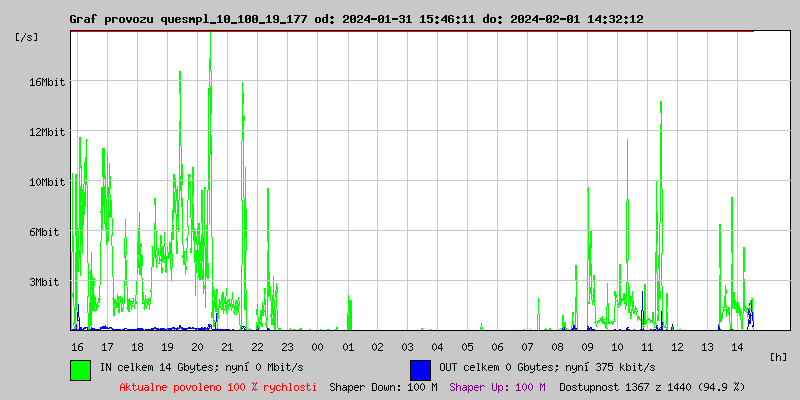
Task: Click the green IN legend color box
Action: pyautogui.click(x=81, y=369)
